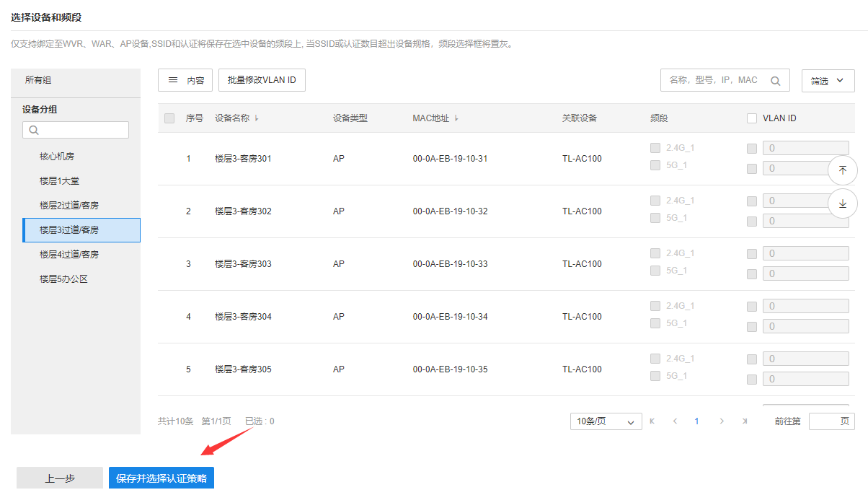Go to next page arrow

point(722,421)
